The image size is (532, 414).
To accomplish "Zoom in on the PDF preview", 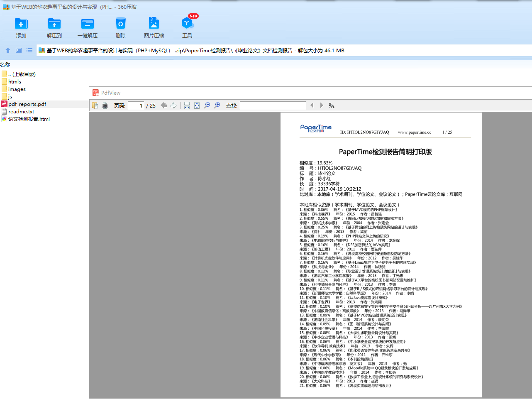I will point(217,105).
